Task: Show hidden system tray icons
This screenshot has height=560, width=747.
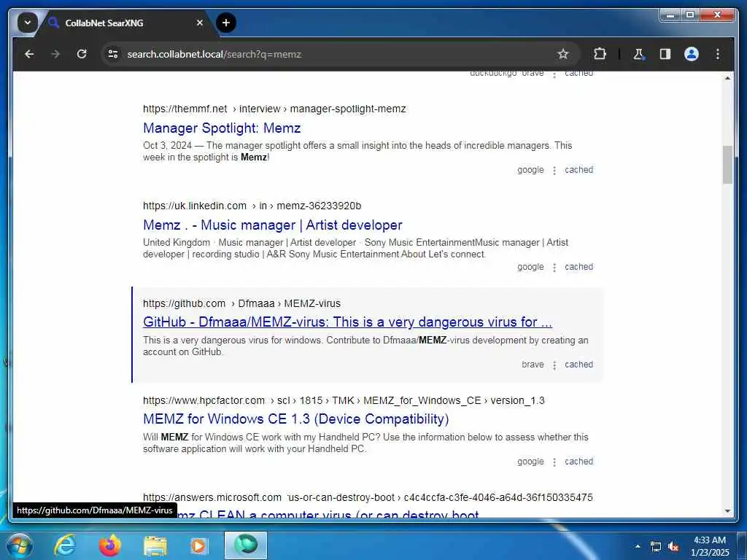Action: 638,546
